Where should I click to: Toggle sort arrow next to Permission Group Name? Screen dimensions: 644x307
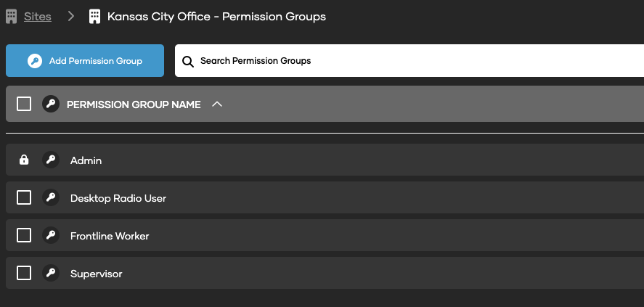(216, 104)
